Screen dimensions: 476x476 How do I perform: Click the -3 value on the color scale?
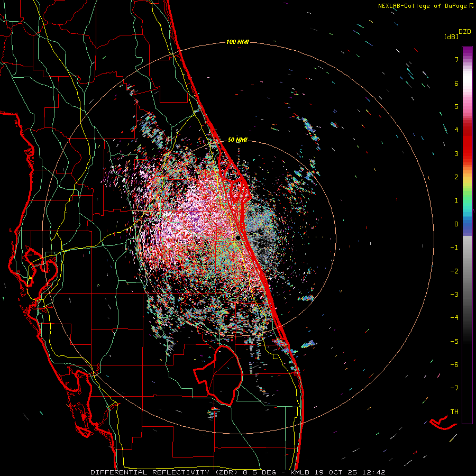click(454, 295)
